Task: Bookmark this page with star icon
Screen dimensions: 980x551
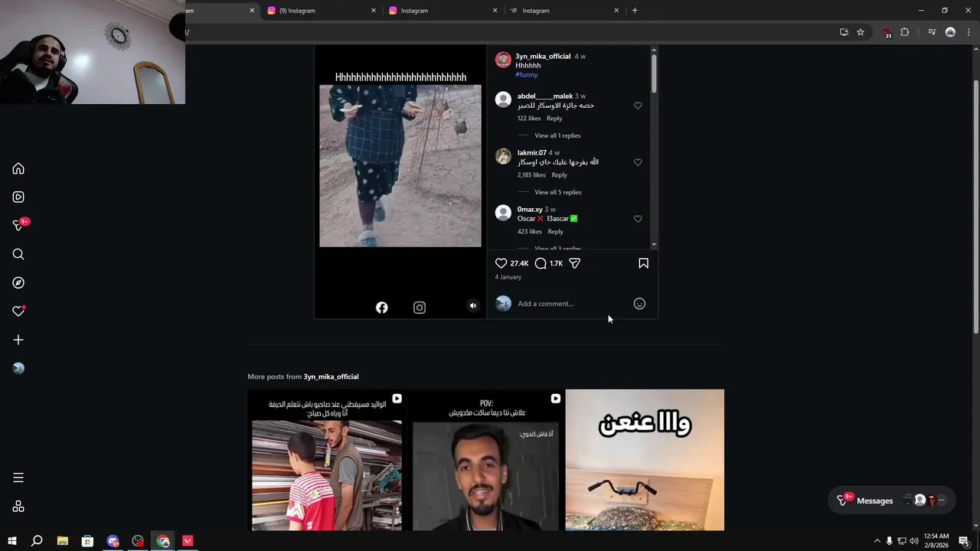Action: coord(861,32)
